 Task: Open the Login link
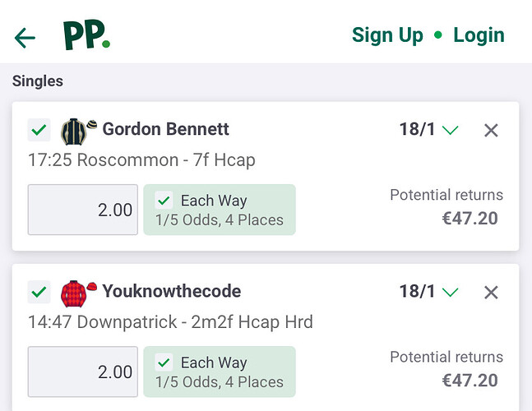pos(479,35)
